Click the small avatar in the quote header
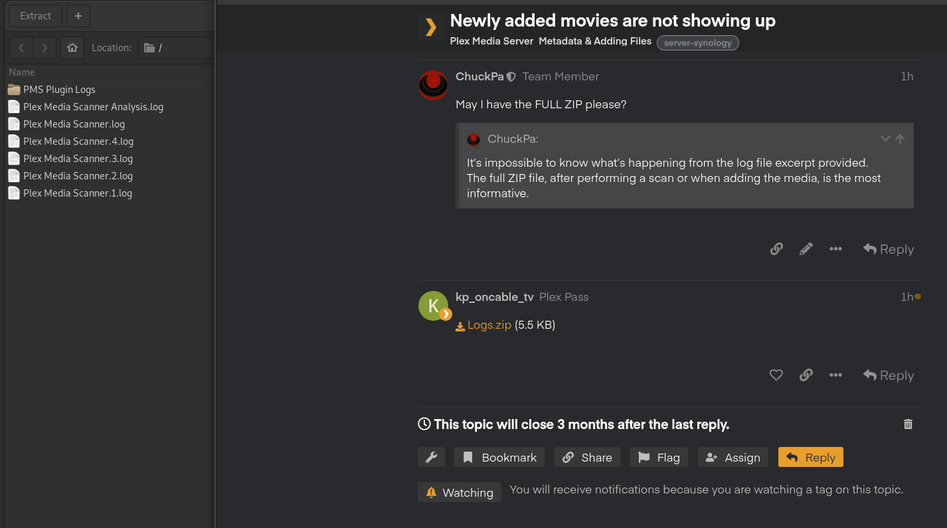 [474, 140]
